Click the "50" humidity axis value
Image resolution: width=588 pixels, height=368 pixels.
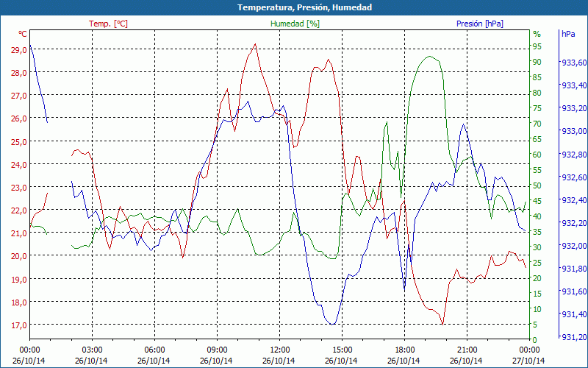[x=537, y=185]
